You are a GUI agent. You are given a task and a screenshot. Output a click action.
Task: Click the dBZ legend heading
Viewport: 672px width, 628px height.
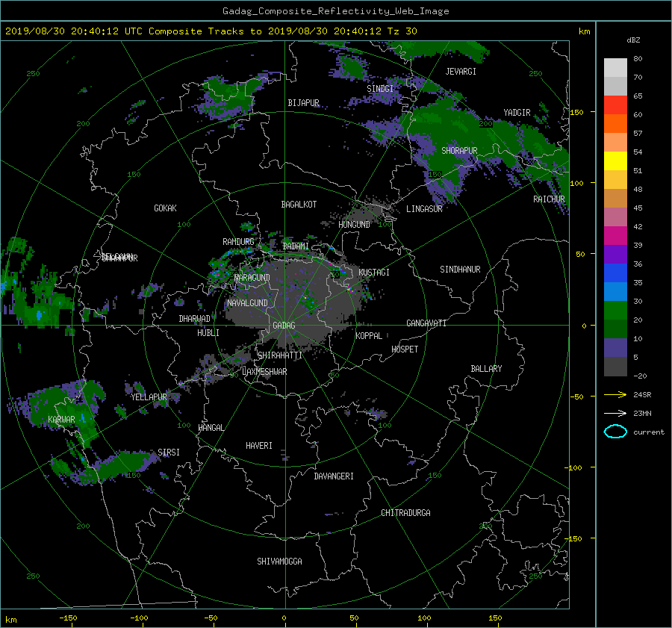pos(633,40)
